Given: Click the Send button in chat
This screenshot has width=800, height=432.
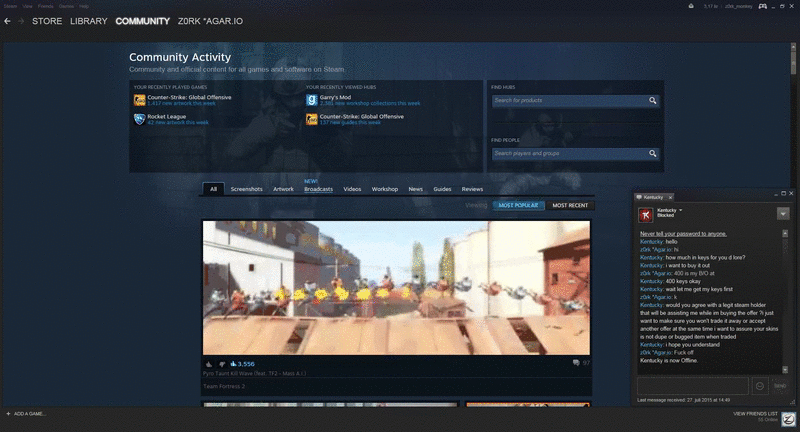Looking at the screenshot, I should 780,386.
